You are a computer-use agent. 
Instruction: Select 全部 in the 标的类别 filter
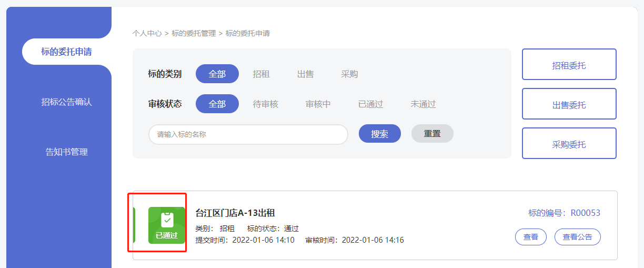coord(217,74)
